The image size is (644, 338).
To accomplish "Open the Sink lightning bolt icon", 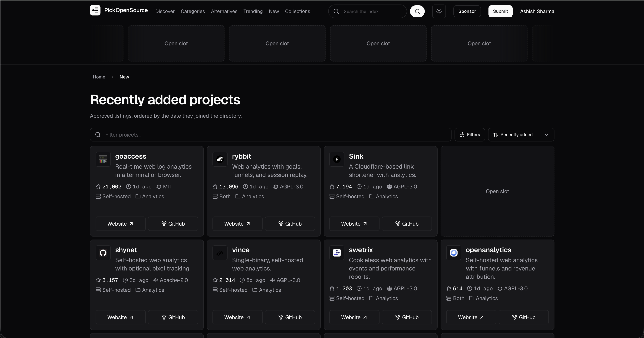I will point(337,159).
